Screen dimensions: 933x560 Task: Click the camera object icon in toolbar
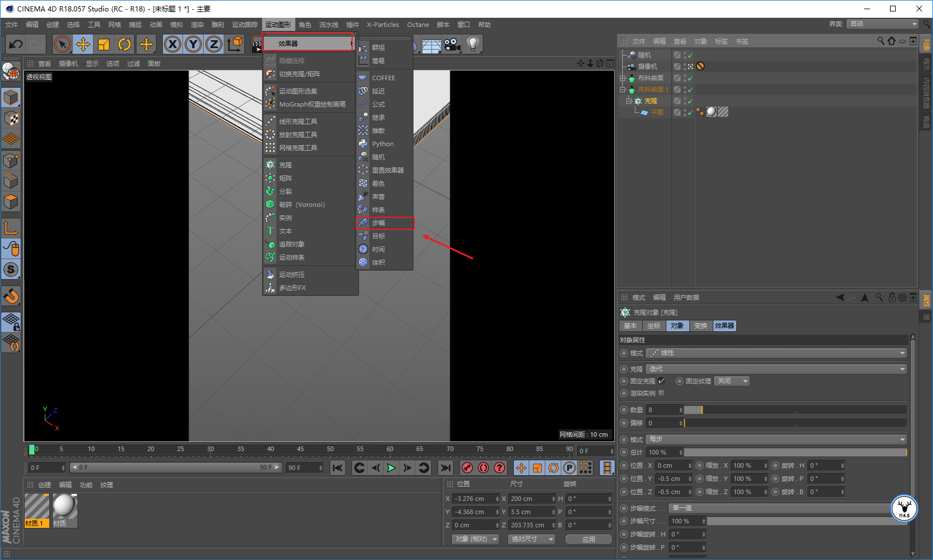452,44
